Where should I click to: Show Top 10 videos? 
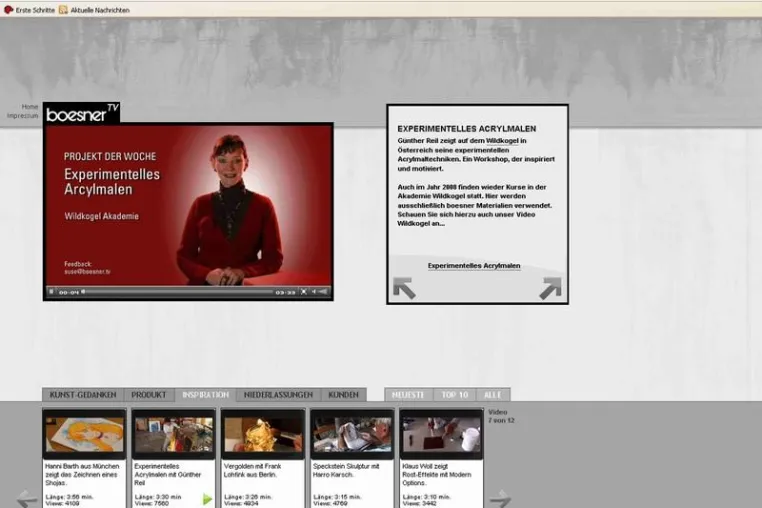coord(455,395)
